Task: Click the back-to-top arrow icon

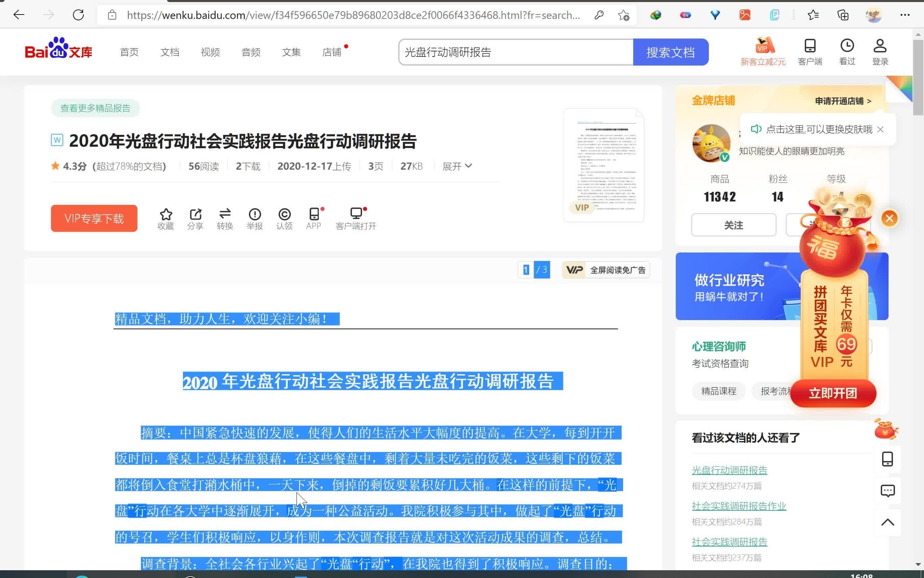Action: click(887, 522)
